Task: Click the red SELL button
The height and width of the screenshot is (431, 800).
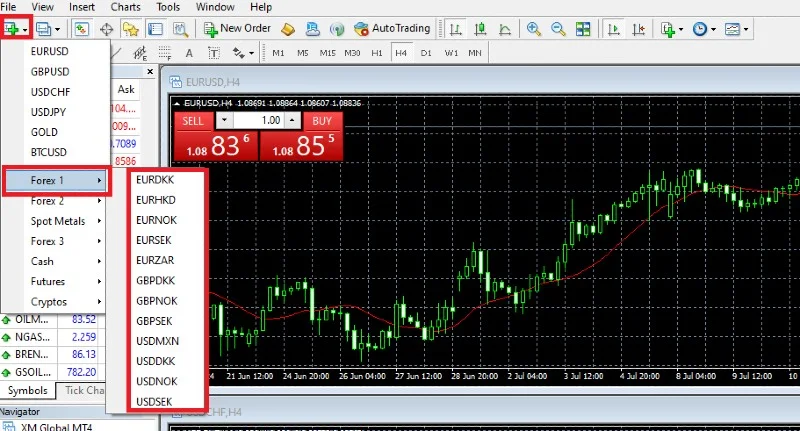Action: (x=193, y=121)
